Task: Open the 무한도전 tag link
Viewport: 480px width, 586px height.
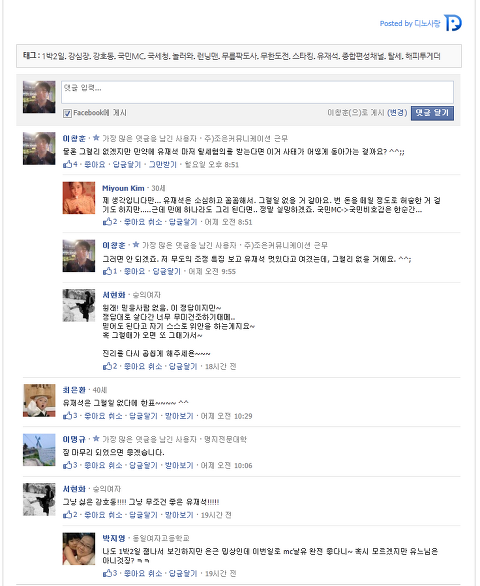Action: coord(274,56)
